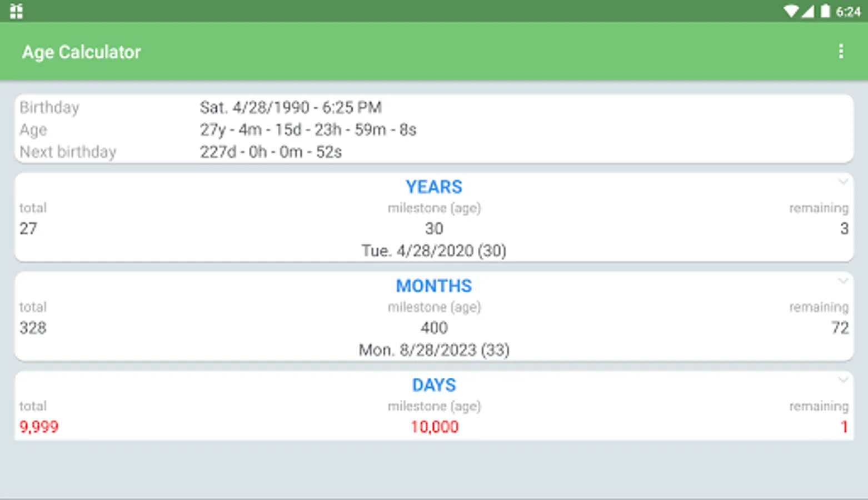
Task: Tap the cellular signal icon
Action: click(807, 11)
